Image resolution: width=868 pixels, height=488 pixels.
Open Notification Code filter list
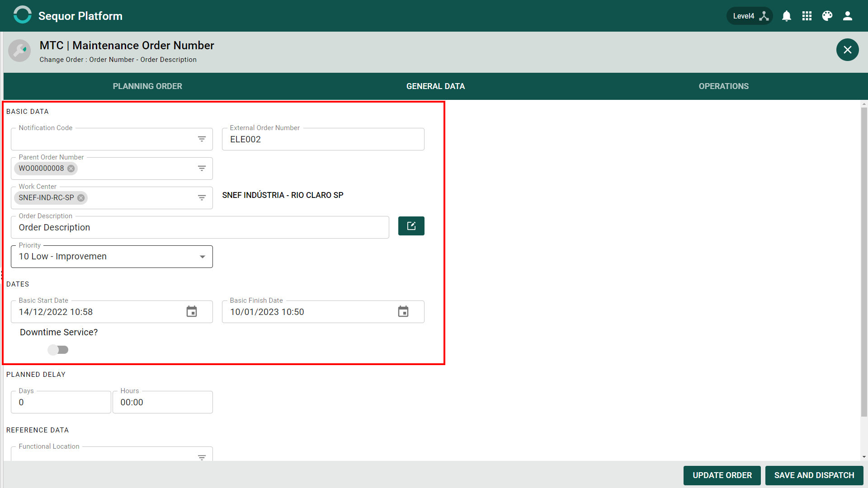tap(202, 139)
